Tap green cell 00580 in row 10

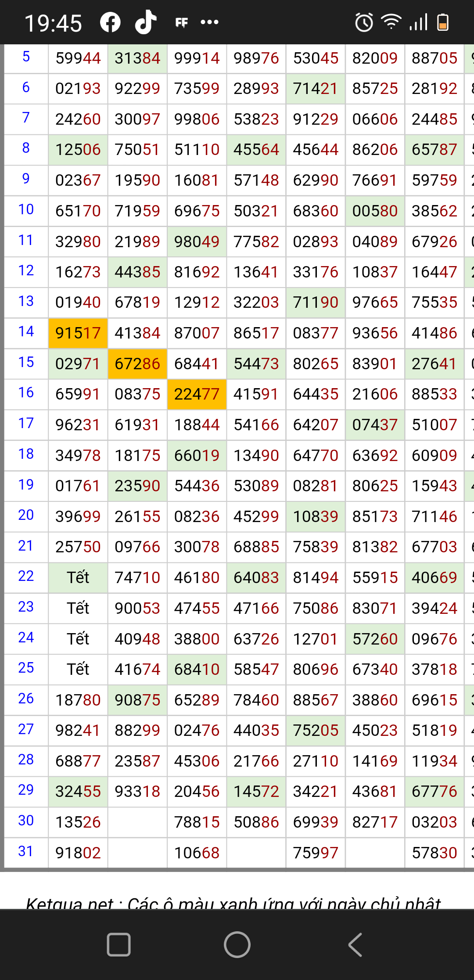pyautogui.click(x=375, y=211)
